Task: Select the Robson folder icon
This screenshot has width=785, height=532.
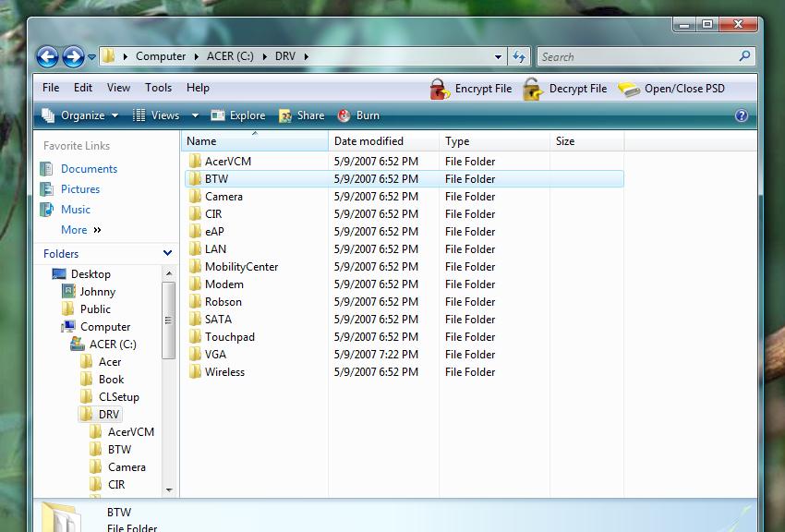Action: (195, 301)
